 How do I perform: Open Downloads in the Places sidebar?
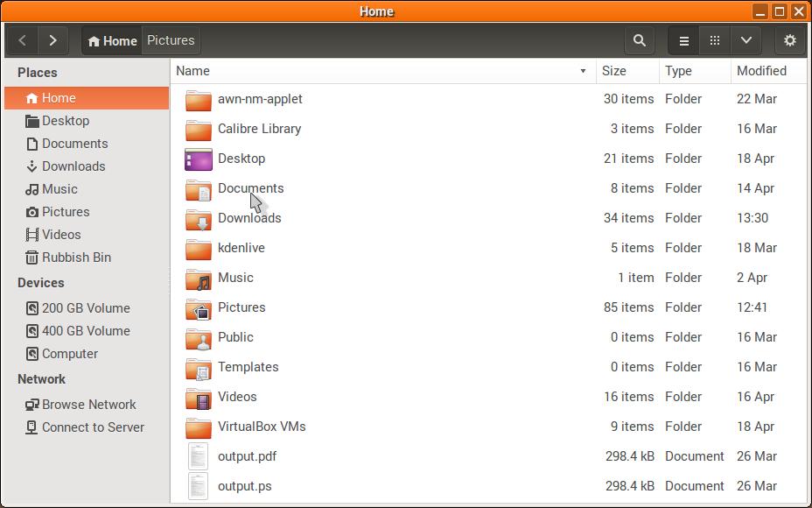click(73, 166)
